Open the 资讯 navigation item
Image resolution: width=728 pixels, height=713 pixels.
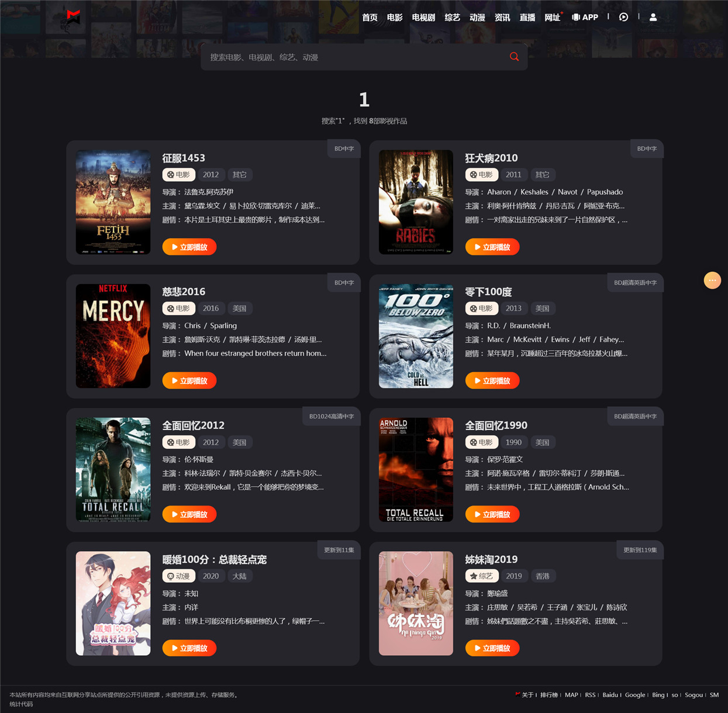point(502,18)
